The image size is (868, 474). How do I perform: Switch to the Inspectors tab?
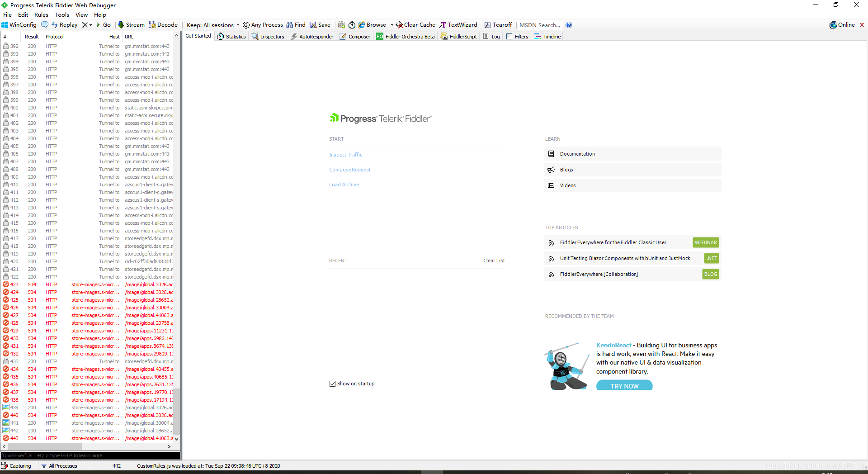(x=268, y=37)
